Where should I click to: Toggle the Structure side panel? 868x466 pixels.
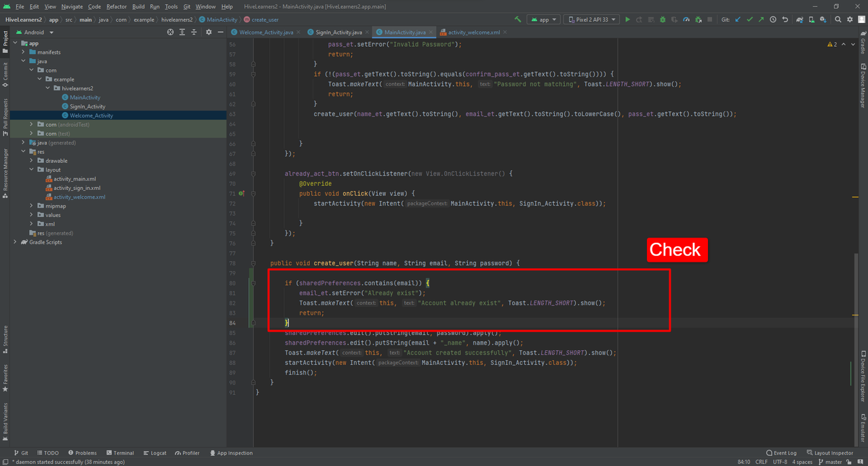click(5, 341)
